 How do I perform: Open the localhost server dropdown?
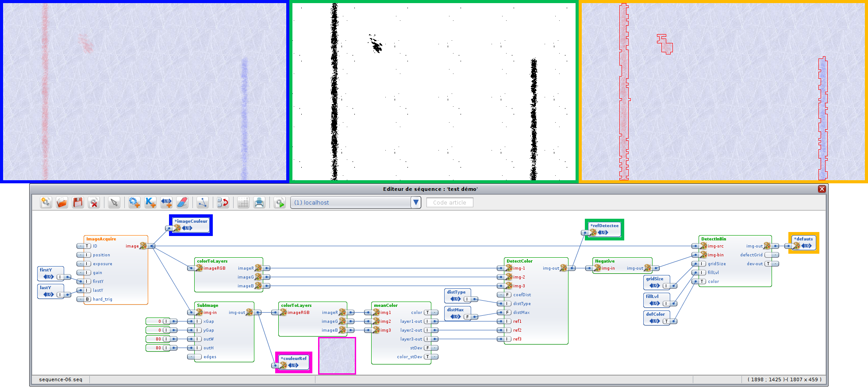click(356, 202)
